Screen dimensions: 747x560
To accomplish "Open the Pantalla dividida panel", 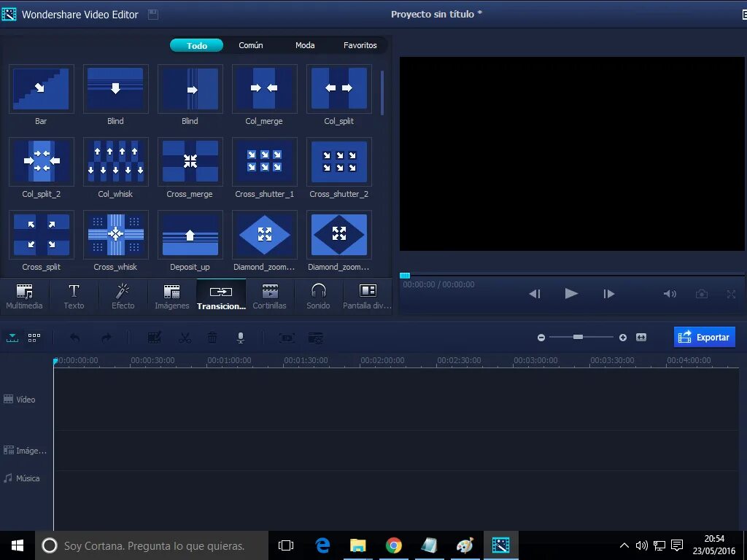I will (x=368, y=296).
